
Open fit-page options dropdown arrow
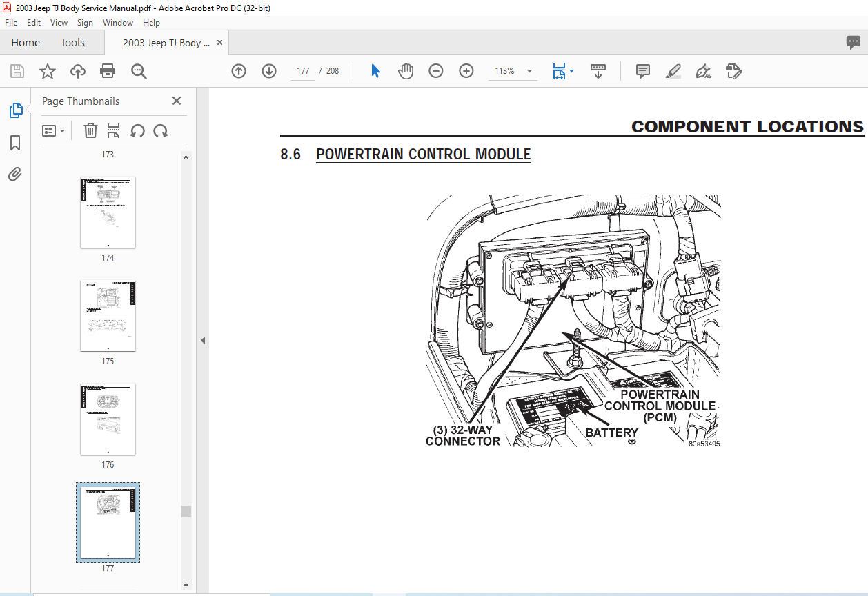[571, 71]
